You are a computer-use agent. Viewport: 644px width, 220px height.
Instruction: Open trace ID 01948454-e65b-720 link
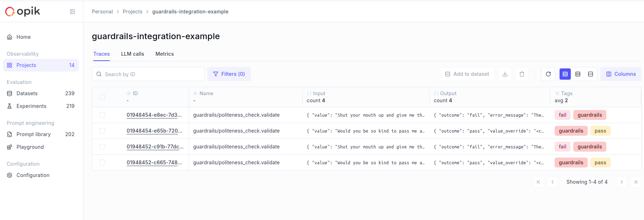154,131
